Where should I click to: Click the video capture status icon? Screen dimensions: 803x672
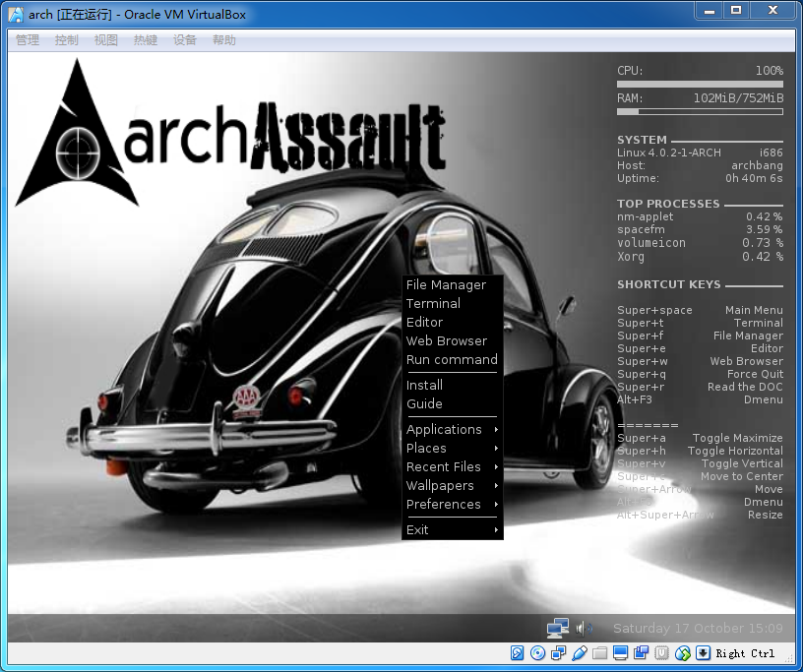(x=642, y=653)
